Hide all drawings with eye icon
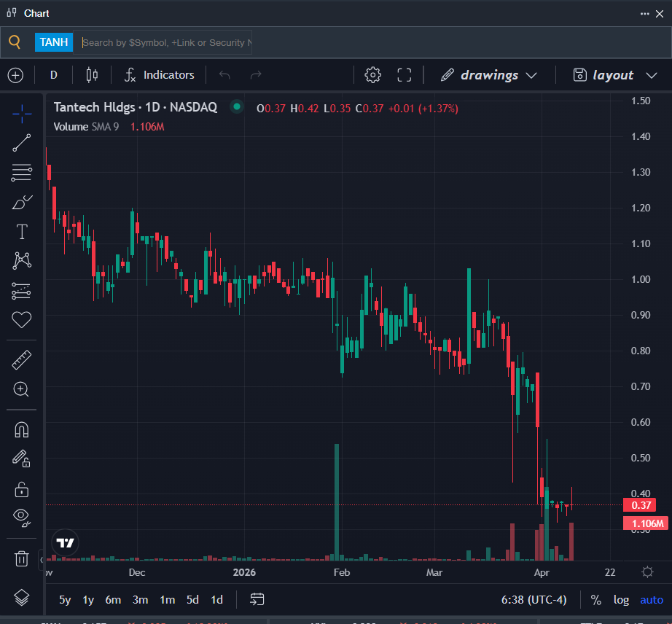Image resolution: width=672 pixels, height=624 pixels. tap(22, 518)
